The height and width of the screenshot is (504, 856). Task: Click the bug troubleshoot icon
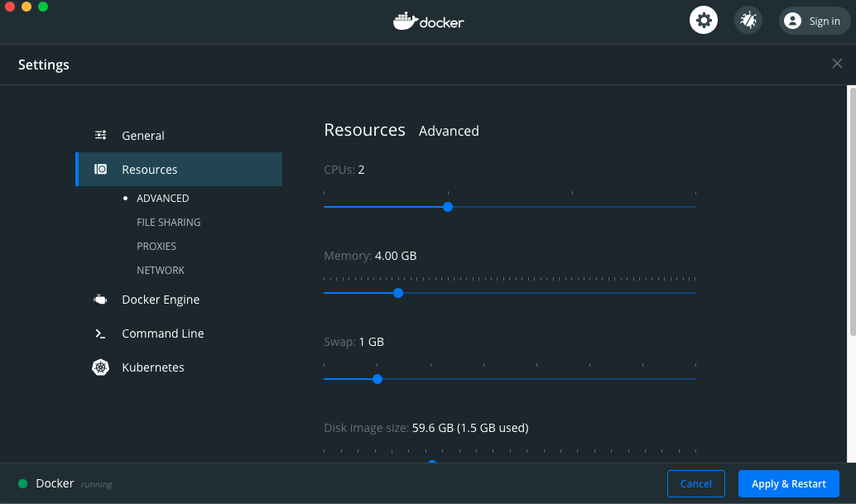[x=748, y=20]
